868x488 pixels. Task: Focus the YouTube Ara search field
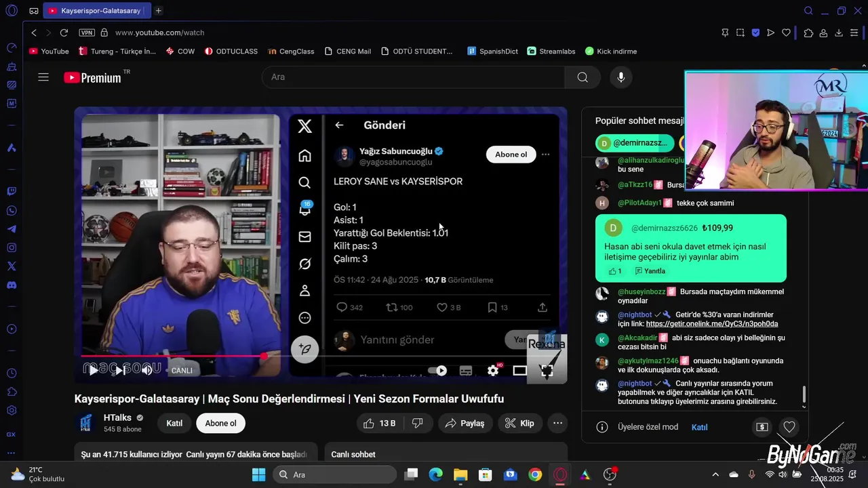[x=413, y=77]
